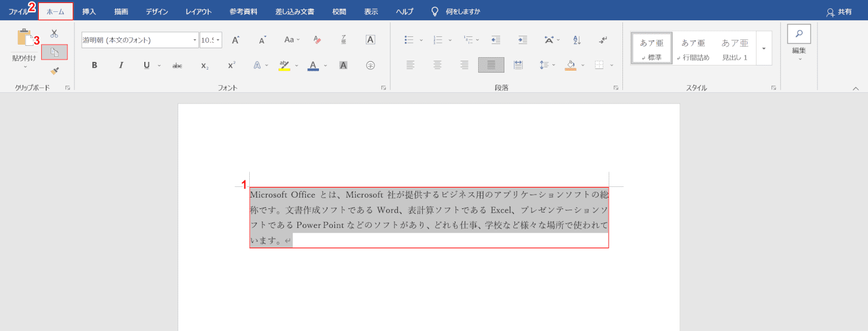Expand bullet list style dropdown arrow
868x331 pixels.
421,40
